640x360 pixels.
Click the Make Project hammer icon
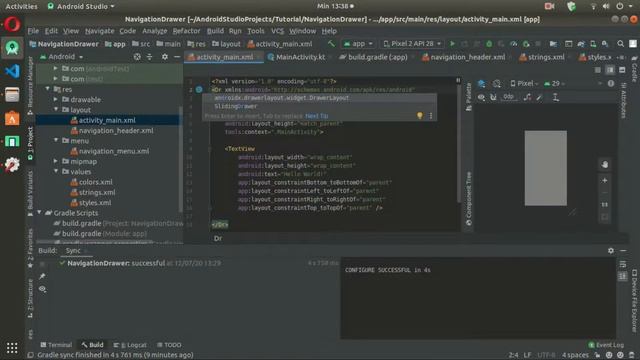tap(331, 44)
